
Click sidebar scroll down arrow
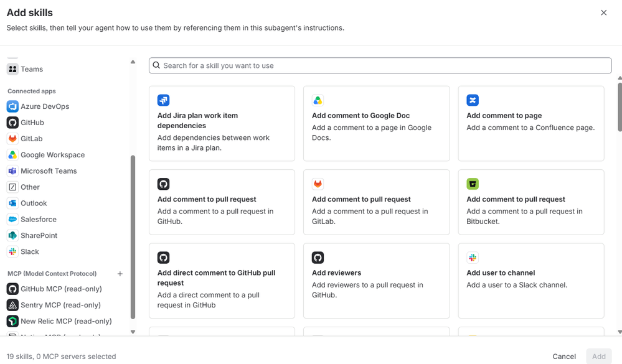(x=133, y=332)
